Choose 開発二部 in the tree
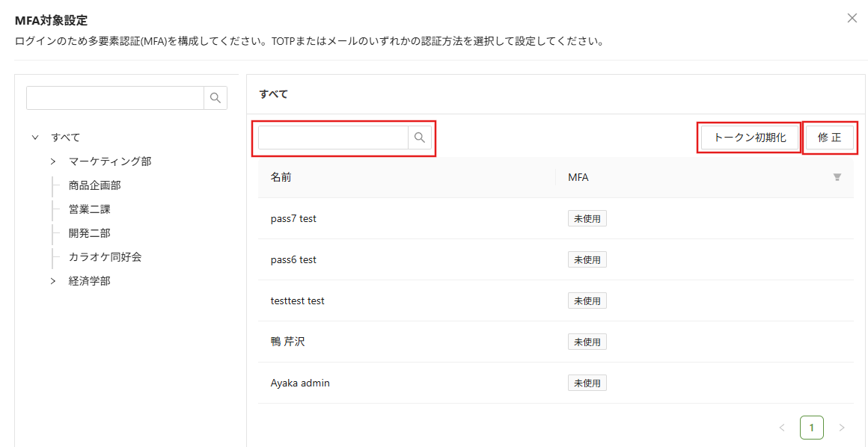 (x=89, y=233)
